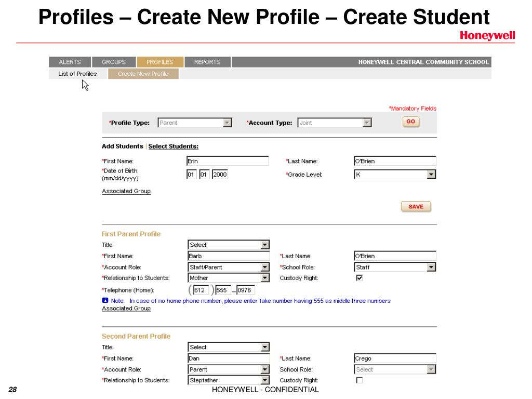This screenshot has height=399, width=532.
Task: Click the birth year field showing 2000
Action: tap(220, 175)
